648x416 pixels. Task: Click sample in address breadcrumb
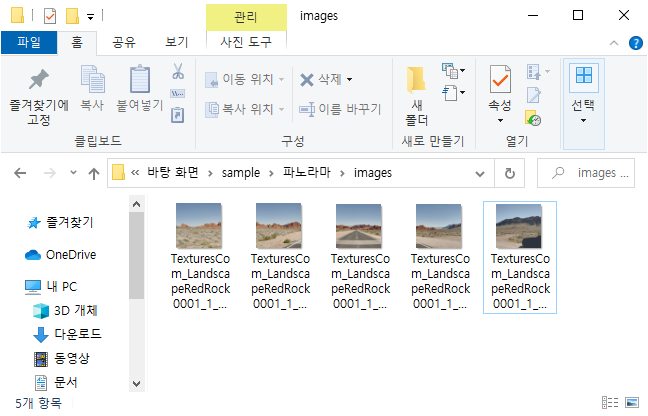click(241, 173)
